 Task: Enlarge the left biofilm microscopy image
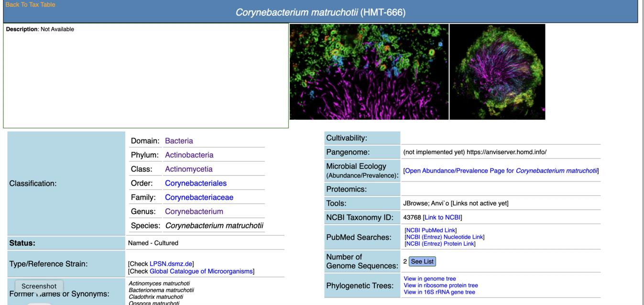click(369, 72)
